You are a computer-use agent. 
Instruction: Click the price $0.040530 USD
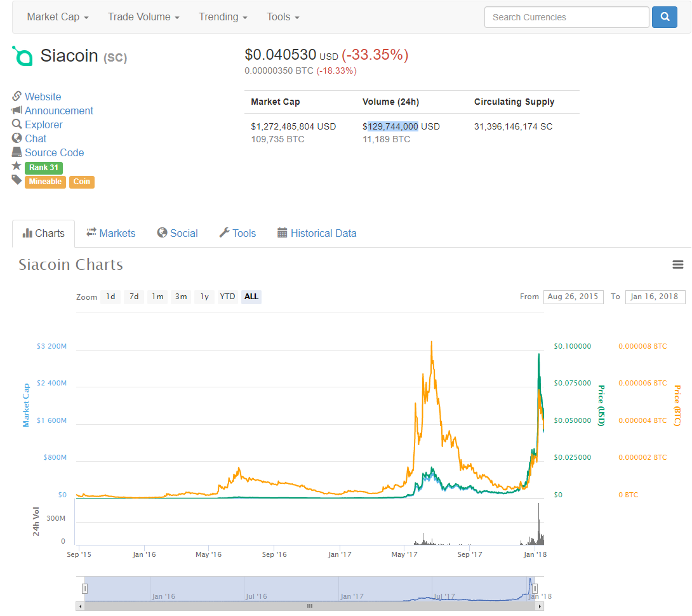pyautogui.click(x=291, y=55)
